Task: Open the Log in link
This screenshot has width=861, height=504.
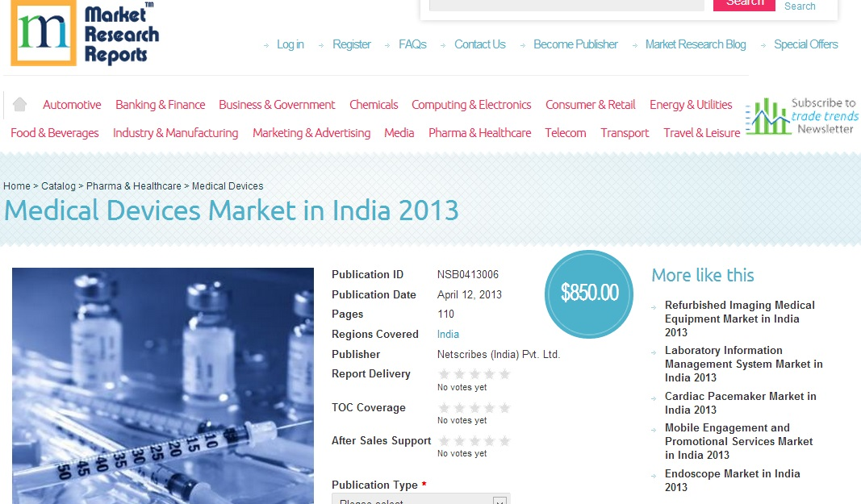Action: pyautogui.click(x=290, y=44)
